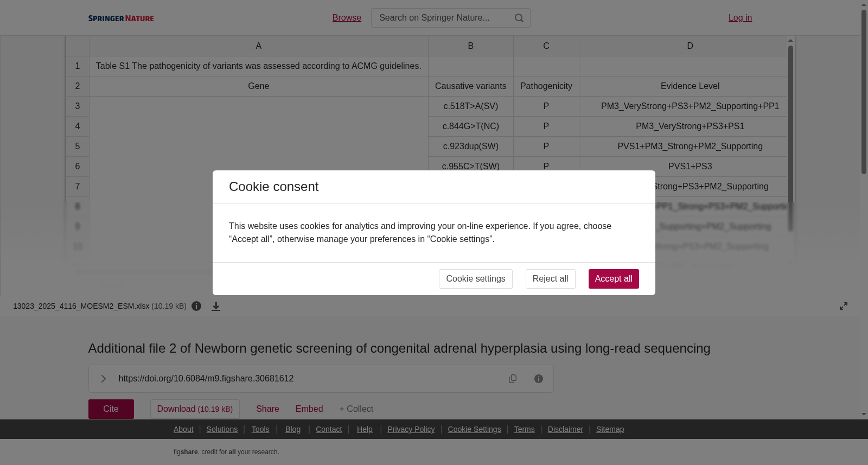This screenshot has width=868, height=465.
Task: Click spreadsheet scrollbar up arrow
Action: 791,40
